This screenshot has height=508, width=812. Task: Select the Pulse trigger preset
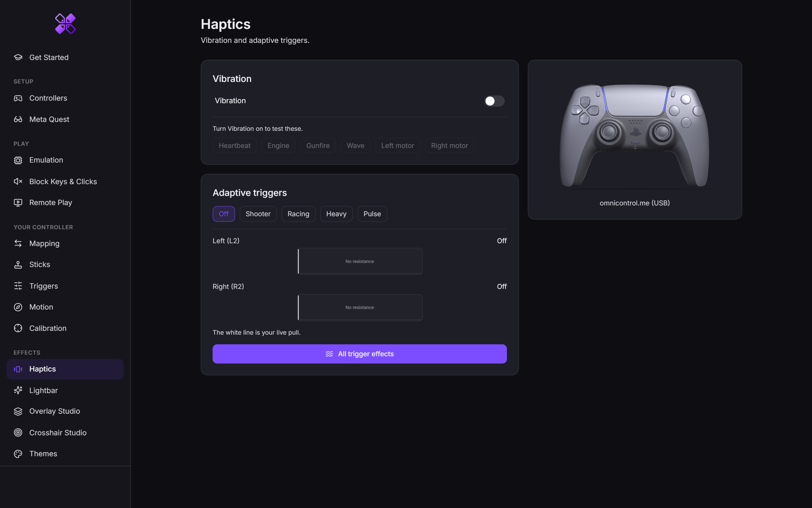tap(372, 214)
